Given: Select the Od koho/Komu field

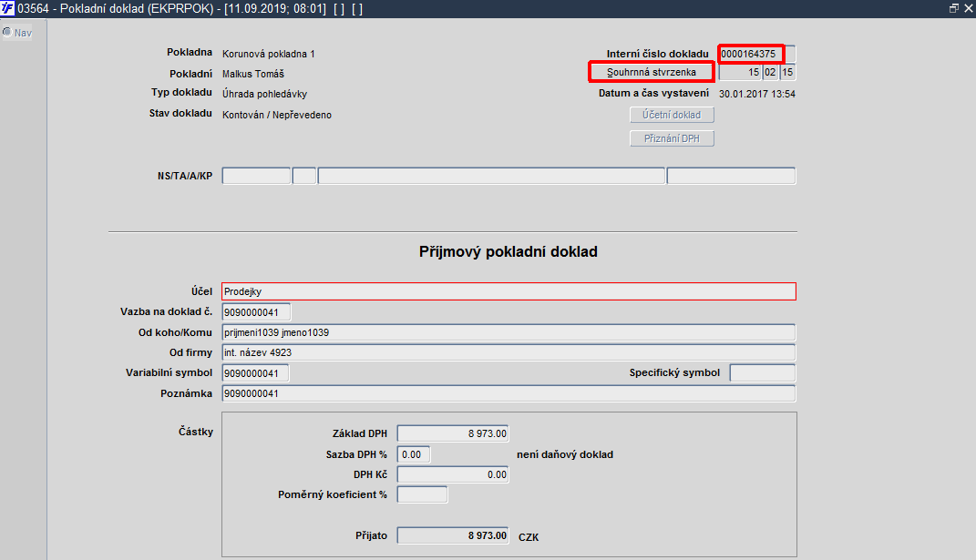Looking at the screenshot, I should tap(509, 332).
